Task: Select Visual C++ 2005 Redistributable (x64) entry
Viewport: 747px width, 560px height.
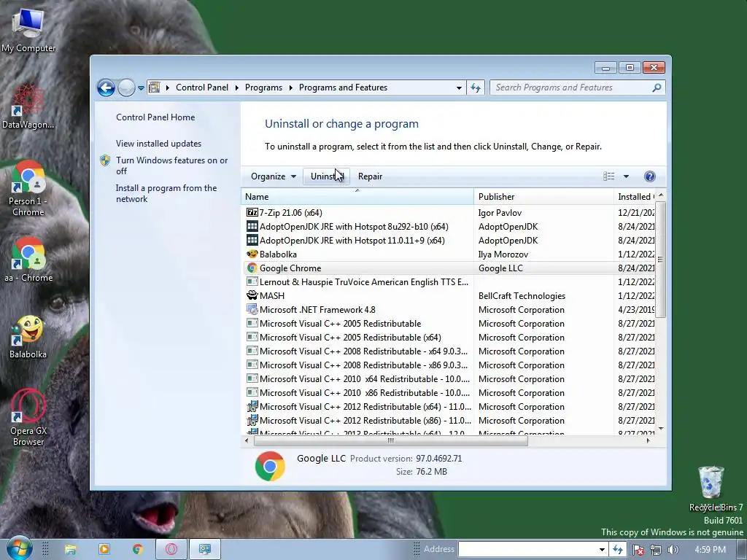Action: [449, 337]
